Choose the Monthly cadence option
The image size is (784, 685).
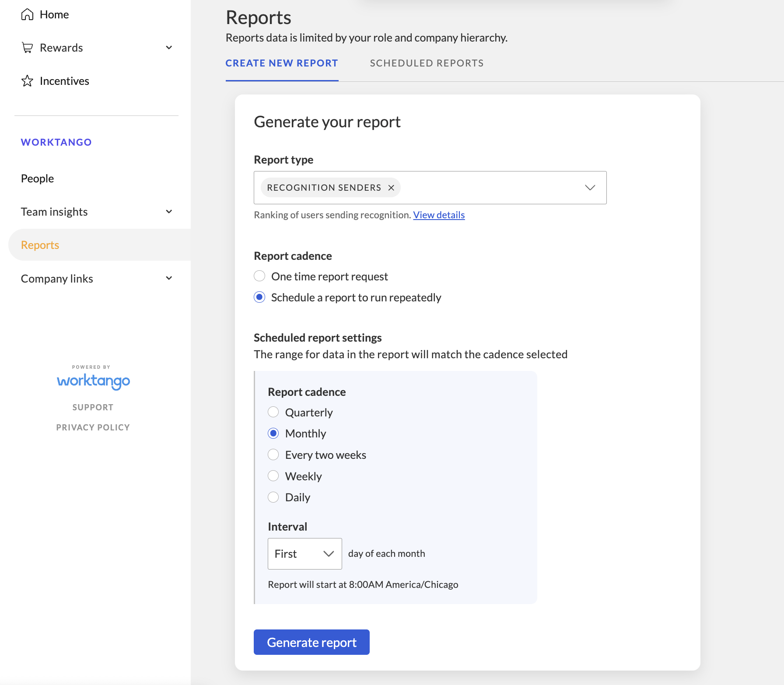[x=273, y=433]
